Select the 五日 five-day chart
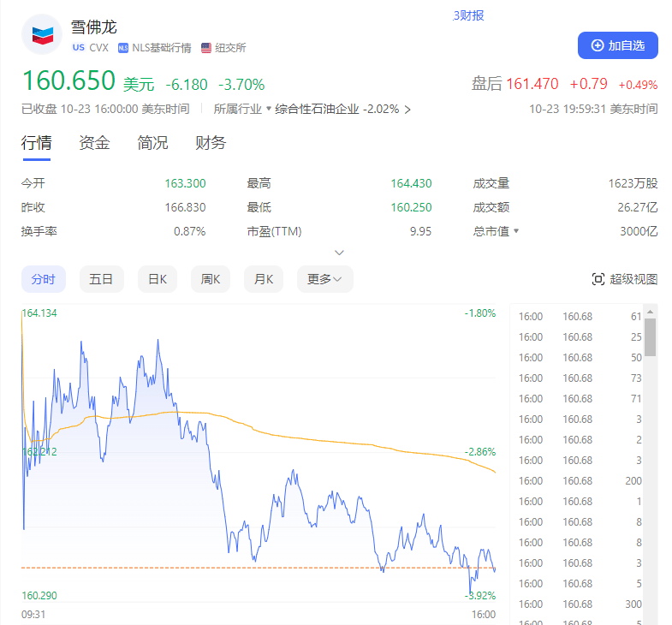This screenshot has height=625, width=672. [x=102, y=279]
